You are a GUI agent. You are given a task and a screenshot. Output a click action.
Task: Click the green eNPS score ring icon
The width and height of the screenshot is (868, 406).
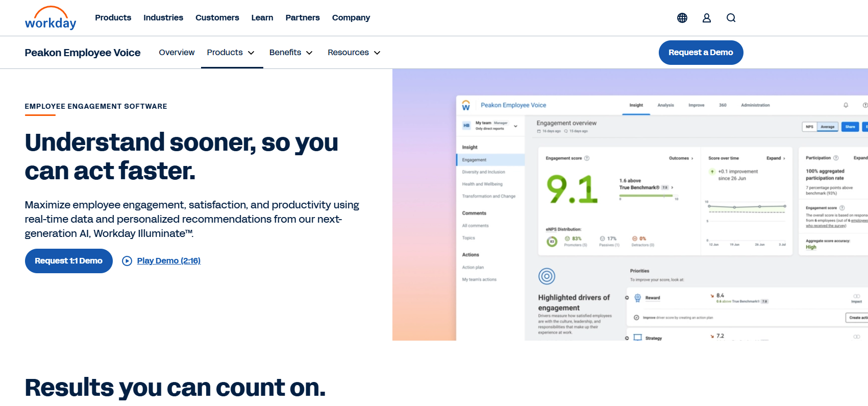552,242
